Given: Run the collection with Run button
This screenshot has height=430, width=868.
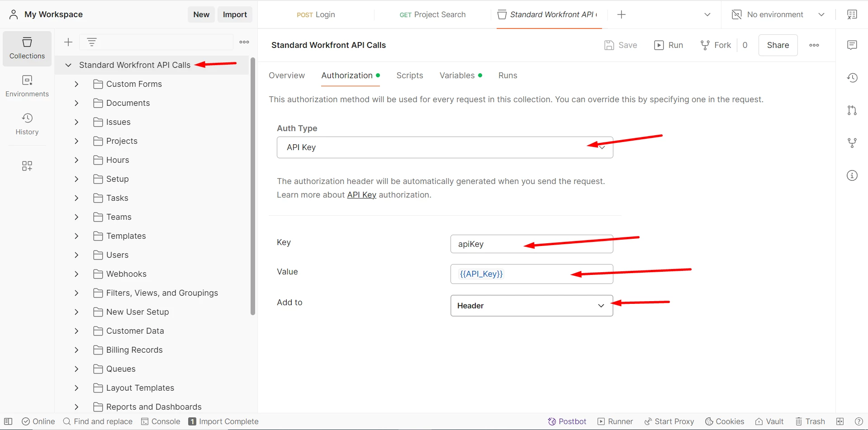Looking at the screenshot, I should tap(669, 45).
